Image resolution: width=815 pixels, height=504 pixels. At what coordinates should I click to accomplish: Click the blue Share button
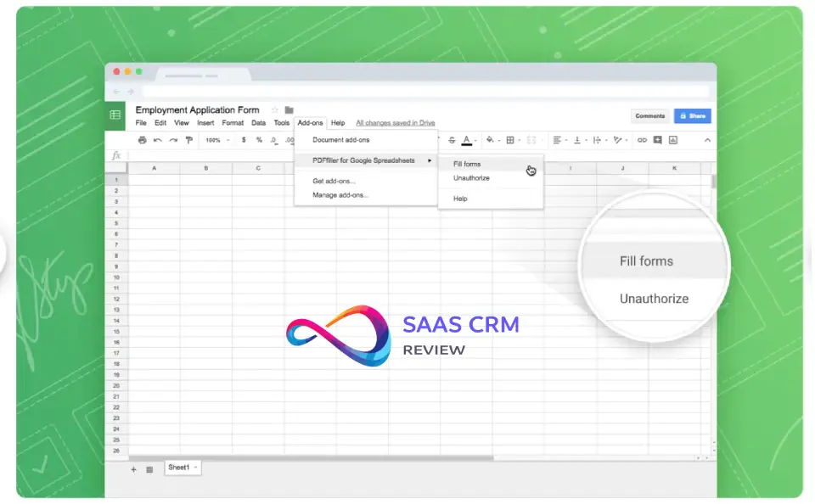coord(692,115)
